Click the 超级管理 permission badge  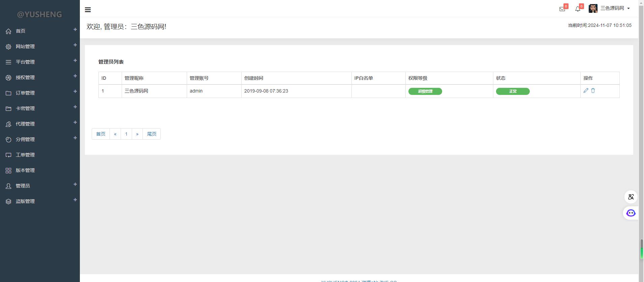tap(425, 91)
